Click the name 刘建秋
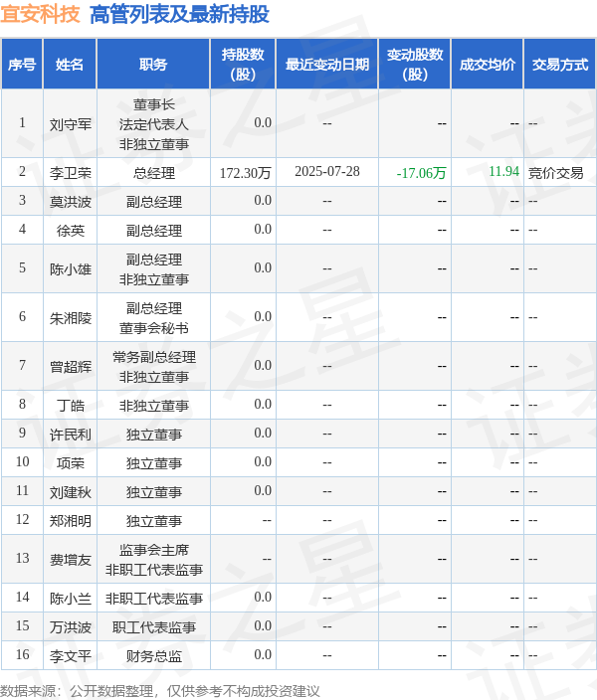The height and width of the screenshot is (700, 597). tap(71, 492)
